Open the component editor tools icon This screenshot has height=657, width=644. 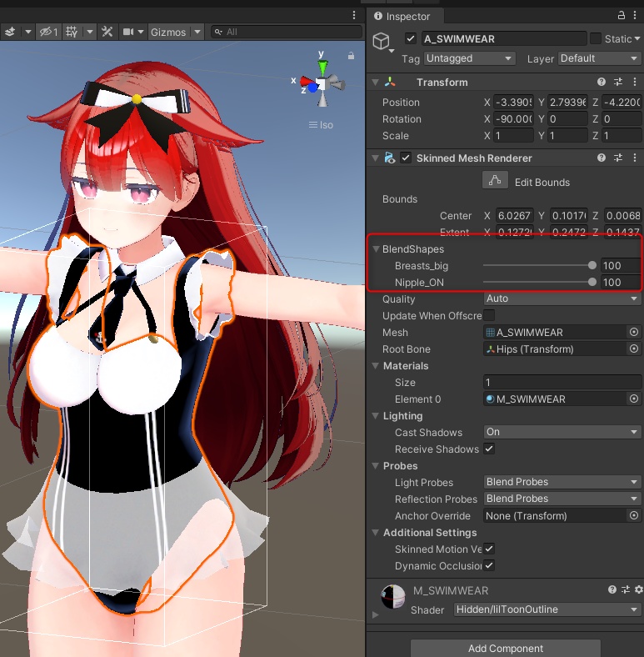point(107,32)
